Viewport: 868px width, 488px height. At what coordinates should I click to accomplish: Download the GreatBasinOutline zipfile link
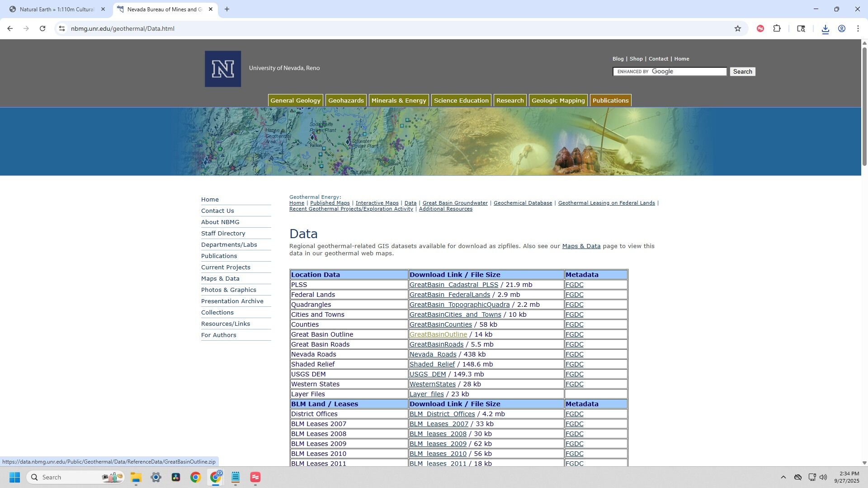point(438,334)
